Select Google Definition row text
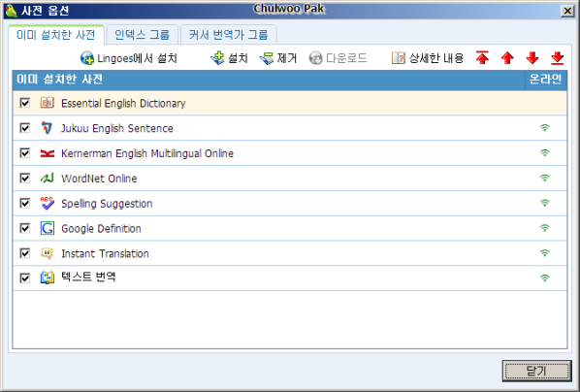 tap(101, 228)
